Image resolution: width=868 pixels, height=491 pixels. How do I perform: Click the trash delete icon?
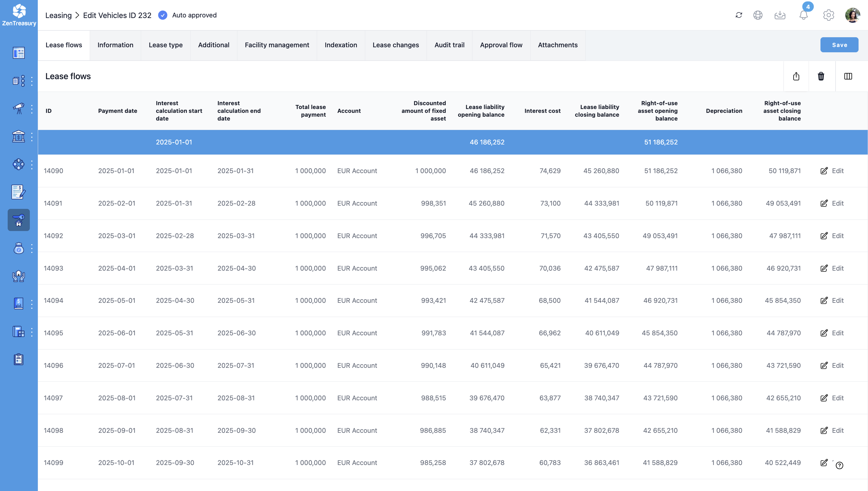pyautogui.click(x=821, y=76)
